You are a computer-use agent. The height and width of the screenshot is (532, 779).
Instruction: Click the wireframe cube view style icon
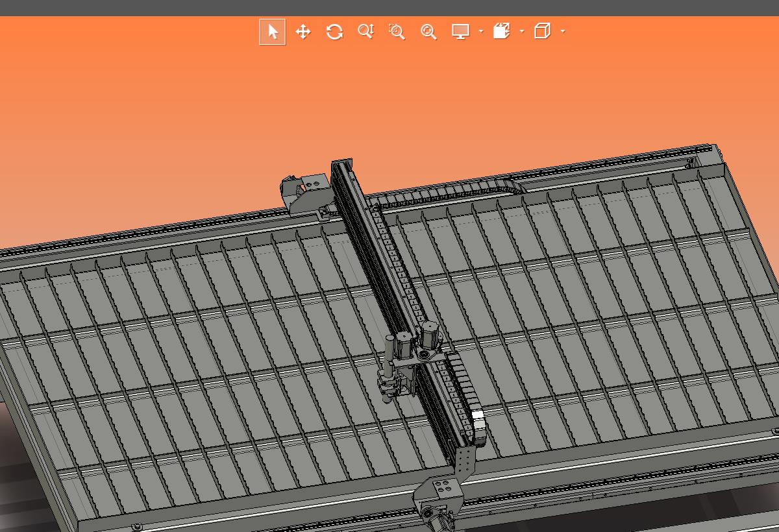pos(542,31)
